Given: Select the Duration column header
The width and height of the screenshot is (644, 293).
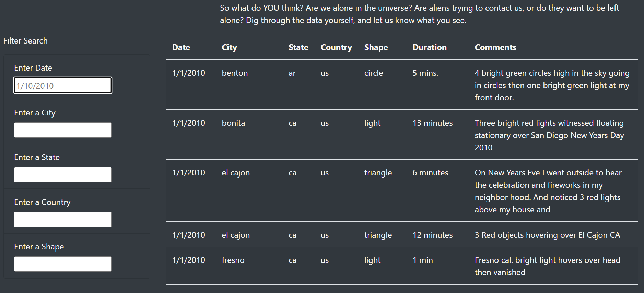Looking at the screenshot, I should point(430,47).
